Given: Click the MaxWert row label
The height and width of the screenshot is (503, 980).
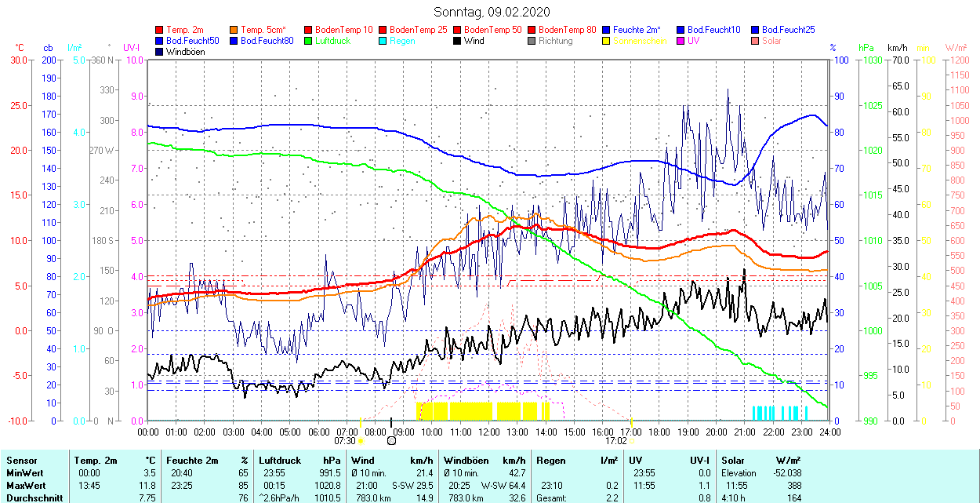Looking at the screenshot, I should [26, 486].
